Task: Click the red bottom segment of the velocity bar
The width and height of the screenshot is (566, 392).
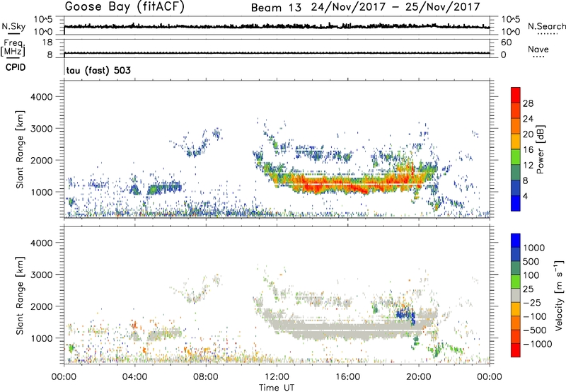Action: click(x=516, y=350)
